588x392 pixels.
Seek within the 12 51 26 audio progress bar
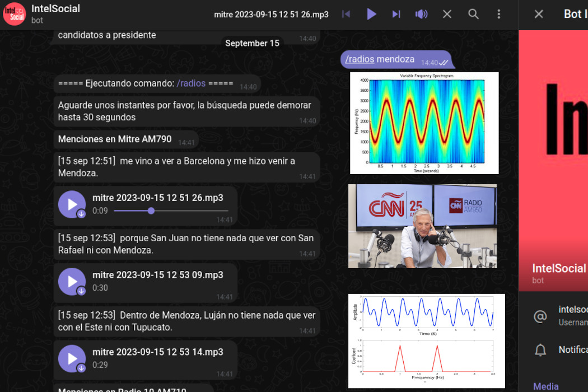tap(171, 211)
